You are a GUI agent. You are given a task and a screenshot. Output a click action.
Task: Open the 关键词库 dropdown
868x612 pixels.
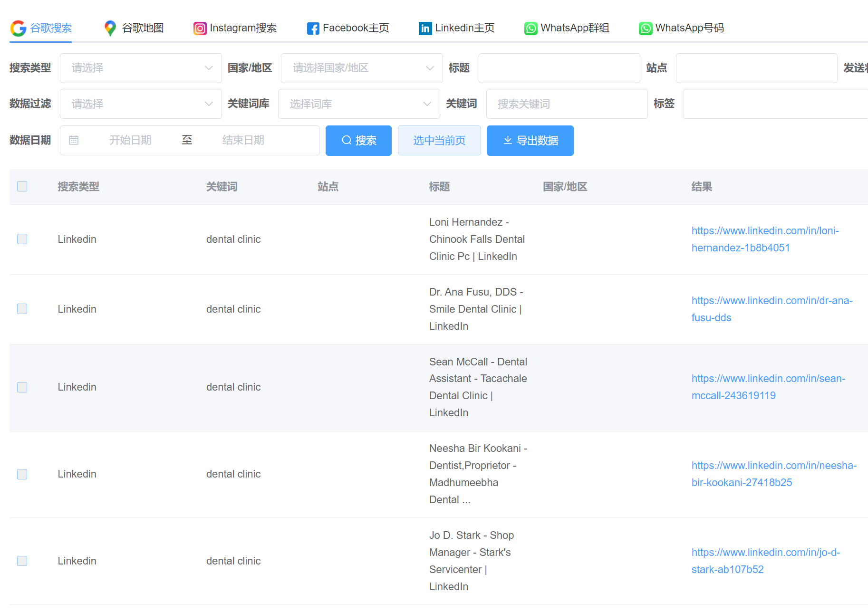(359, 104)
